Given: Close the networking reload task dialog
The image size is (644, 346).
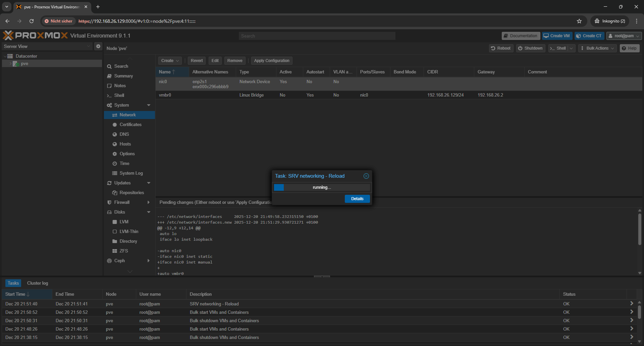Looking at the screenshot, I should (366, 176).
